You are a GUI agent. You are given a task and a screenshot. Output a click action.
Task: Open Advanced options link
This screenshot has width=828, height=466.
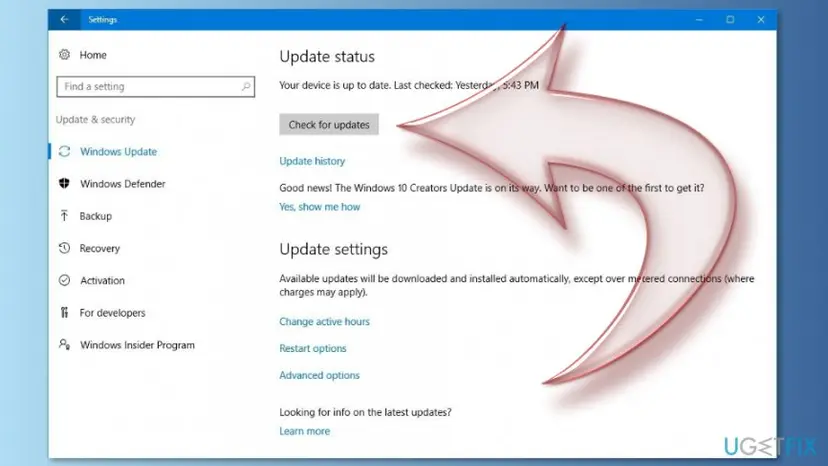tap(319, 375)
